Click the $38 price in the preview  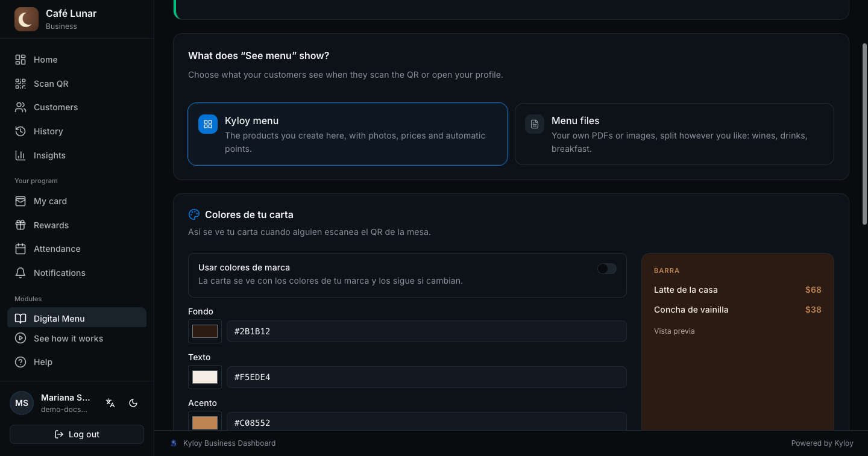[x=813, y=310]
